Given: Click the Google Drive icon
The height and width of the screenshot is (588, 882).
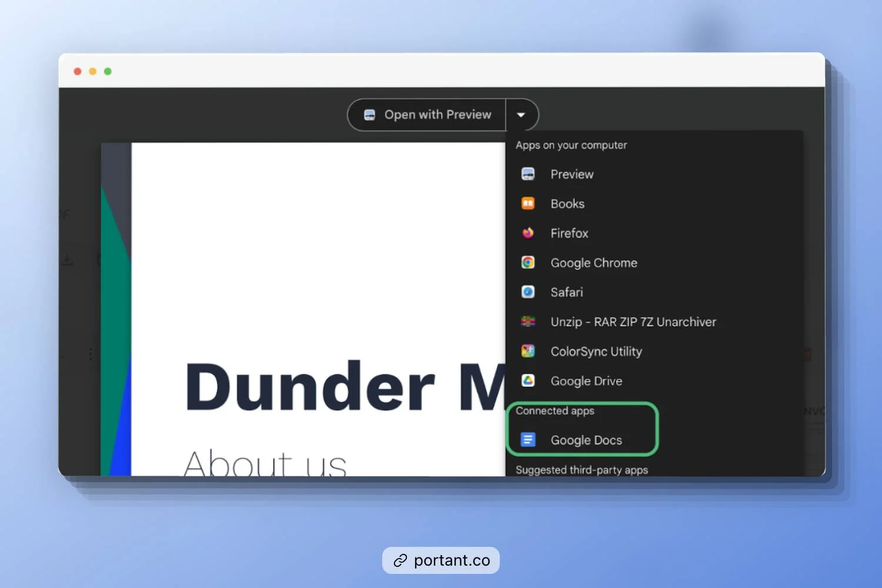Looking at the screenshot, I should [528, 380].
